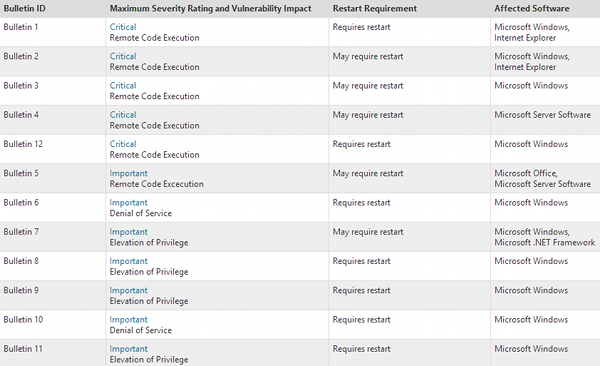Open the Important link in Bulletin 10 row

129,320
